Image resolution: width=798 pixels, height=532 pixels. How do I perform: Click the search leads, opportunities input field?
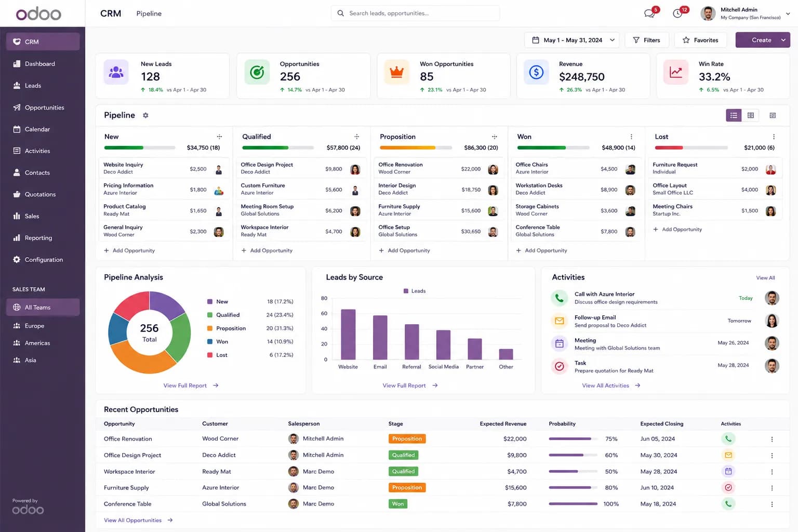coord(415,14)
